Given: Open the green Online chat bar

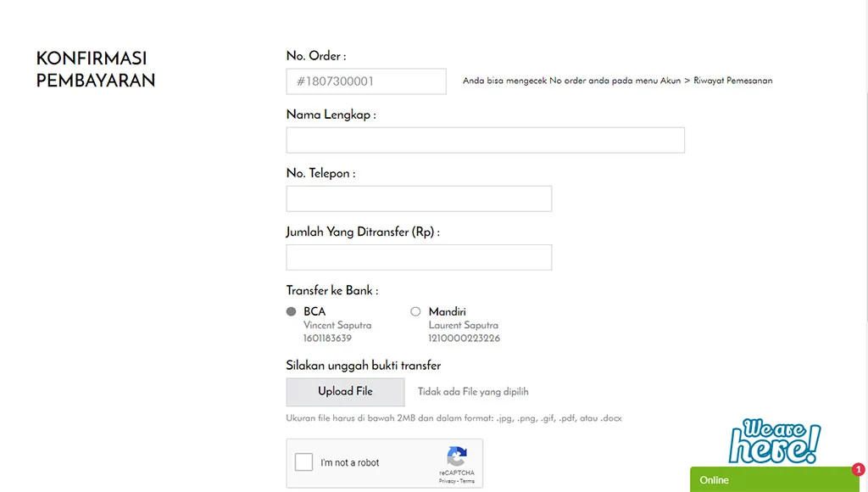Looking at the screenshot, I should click(771, 480).
